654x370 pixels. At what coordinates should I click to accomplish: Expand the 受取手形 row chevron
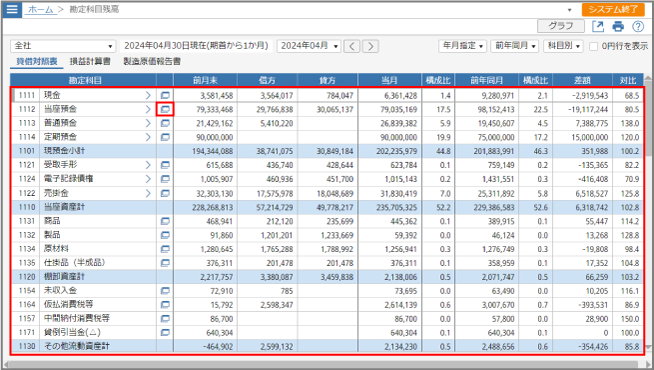[x=148, y=165]
